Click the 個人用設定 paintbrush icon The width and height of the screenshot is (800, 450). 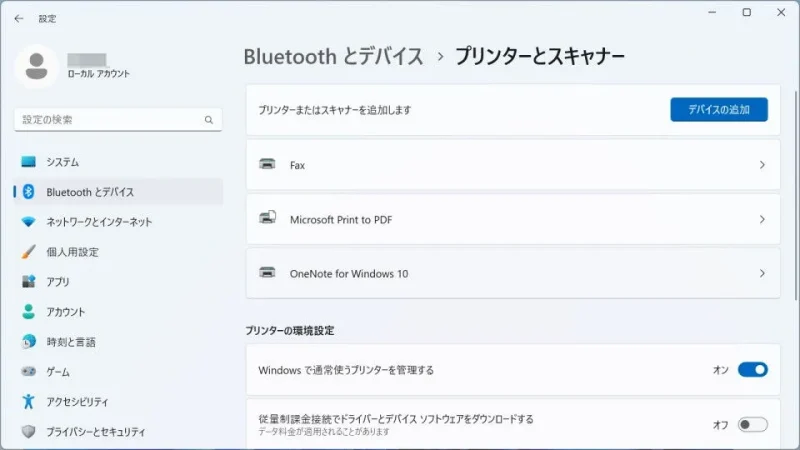[x=29, y=252]
